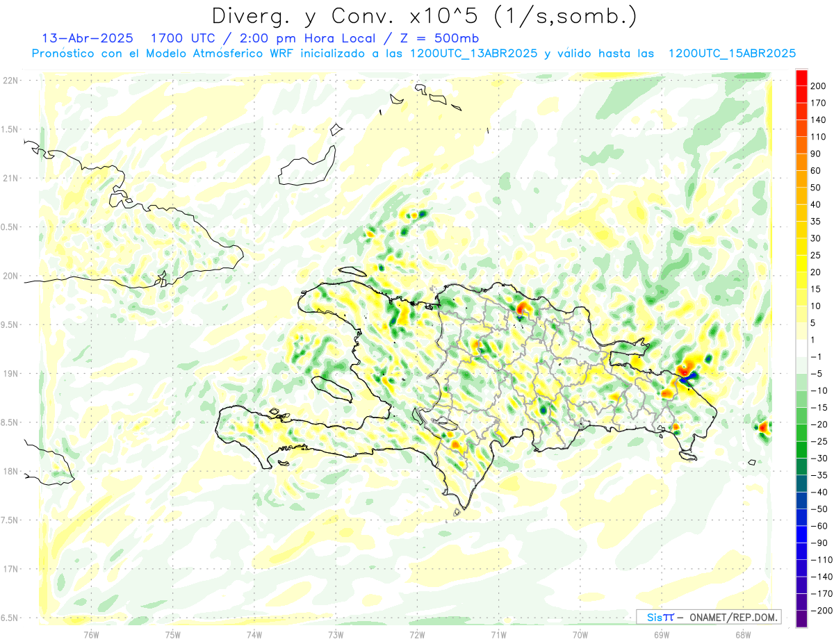
Task: Click the 'ONAMET/REP.DOM.' credit box
Action: [x=733, y=617]
